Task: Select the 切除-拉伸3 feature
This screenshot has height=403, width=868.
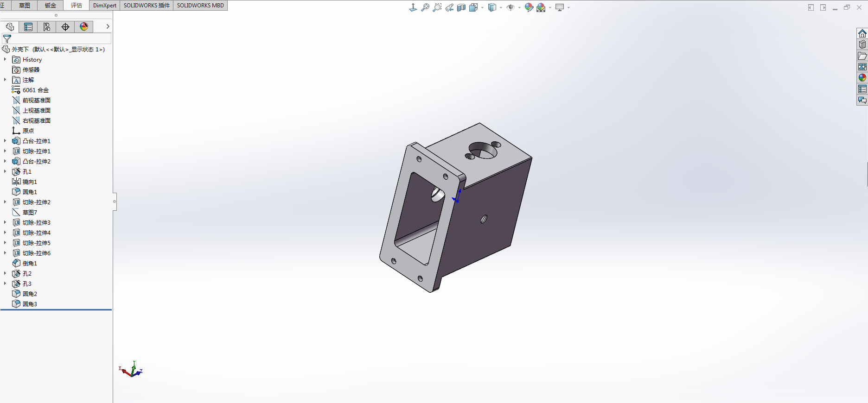Action: pyautogui.click(x=32, y=223)
